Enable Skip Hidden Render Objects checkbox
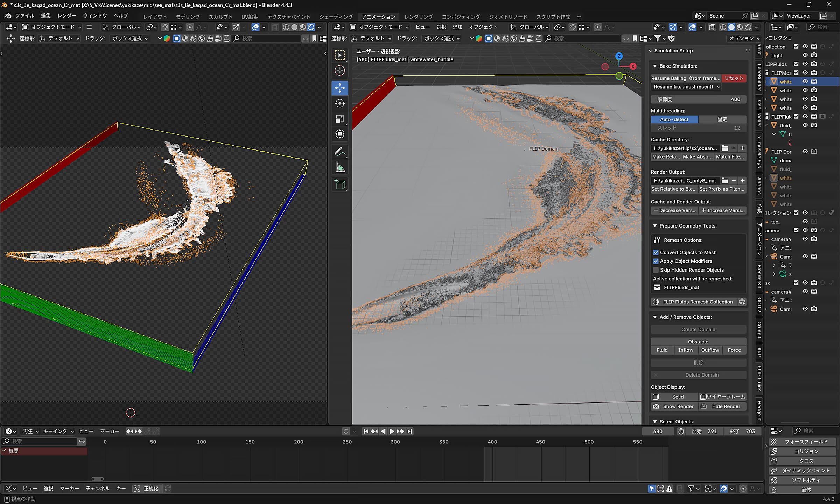Viewport: 840px width, 504px height. pyautogui.click(x=656, y=270)
